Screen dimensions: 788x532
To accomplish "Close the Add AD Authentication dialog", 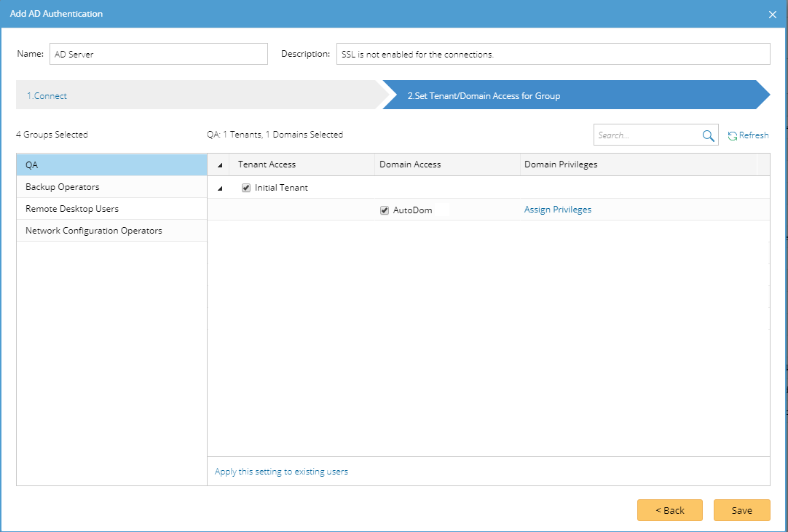I will pos(773,15).
